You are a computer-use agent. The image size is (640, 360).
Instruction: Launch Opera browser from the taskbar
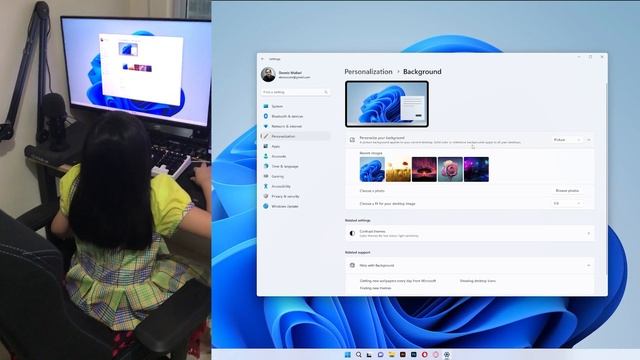point(424,355)
